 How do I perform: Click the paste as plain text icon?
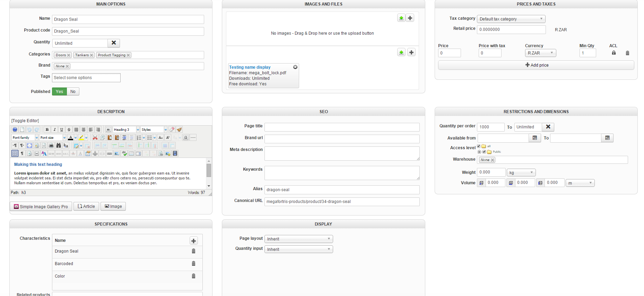click(x=117, y=137)
